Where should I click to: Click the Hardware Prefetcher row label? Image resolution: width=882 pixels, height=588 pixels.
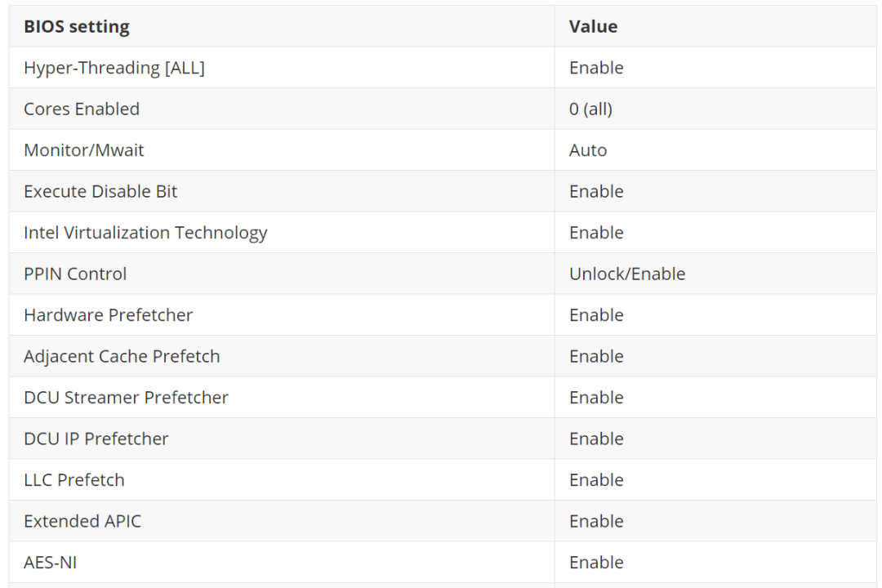pos(109,315)
